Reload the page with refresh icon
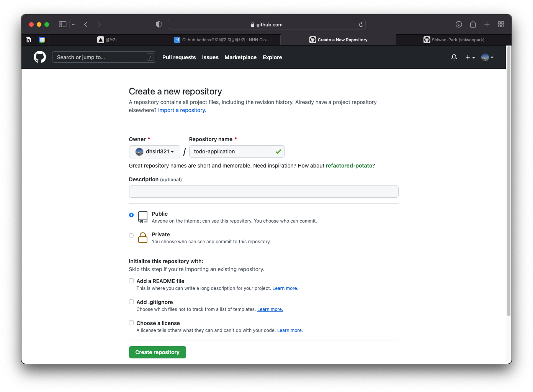This screenshot has height=392, width=533. 361,24
